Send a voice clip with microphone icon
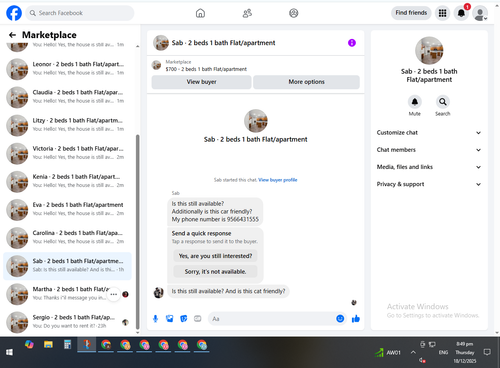 (x=155, y=319)
